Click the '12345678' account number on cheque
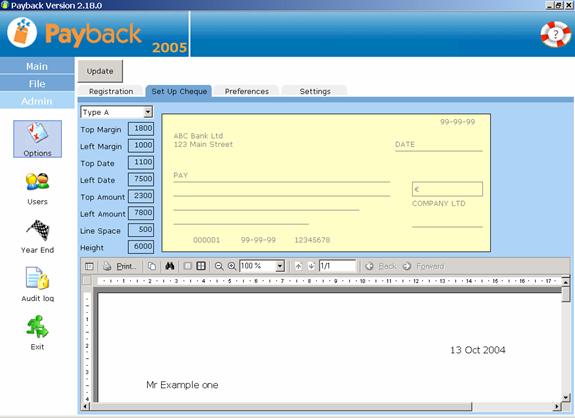Viewport: 575px width, 418px height. [312, 240]
